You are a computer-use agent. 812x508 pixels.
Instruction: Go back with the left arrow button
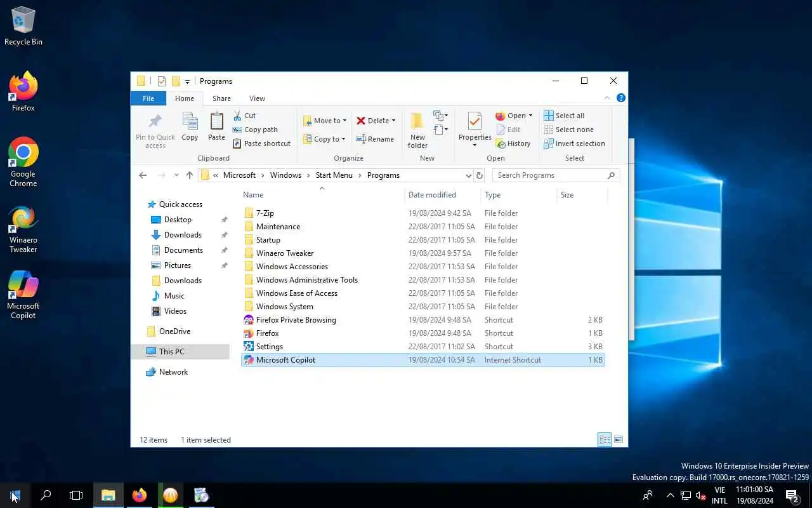(143, 175)
